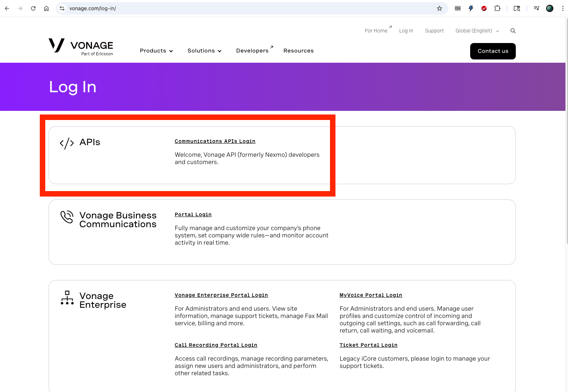The height and width of the screenshot is (392, 568).
Task: Click the Vonage Business Communications heading
Action: [x=118, y=220]
